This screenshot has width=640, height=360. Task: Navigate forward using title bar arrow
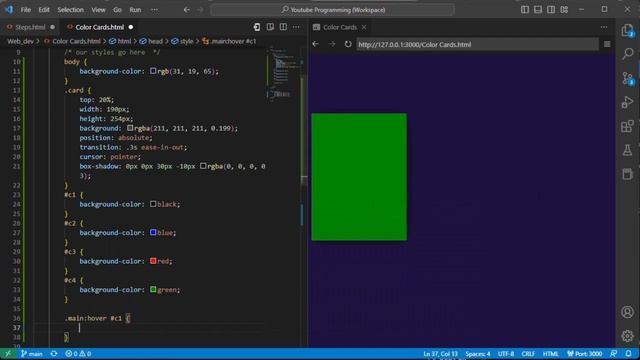[200, 10]
